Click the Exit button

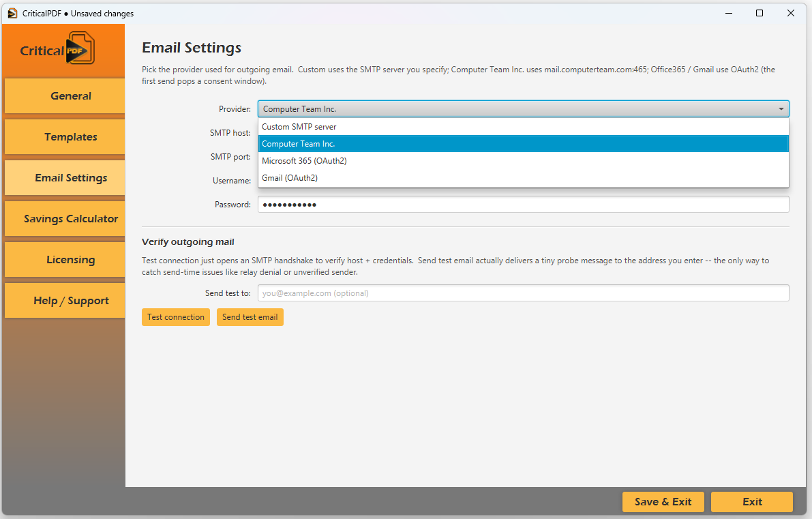752,502
